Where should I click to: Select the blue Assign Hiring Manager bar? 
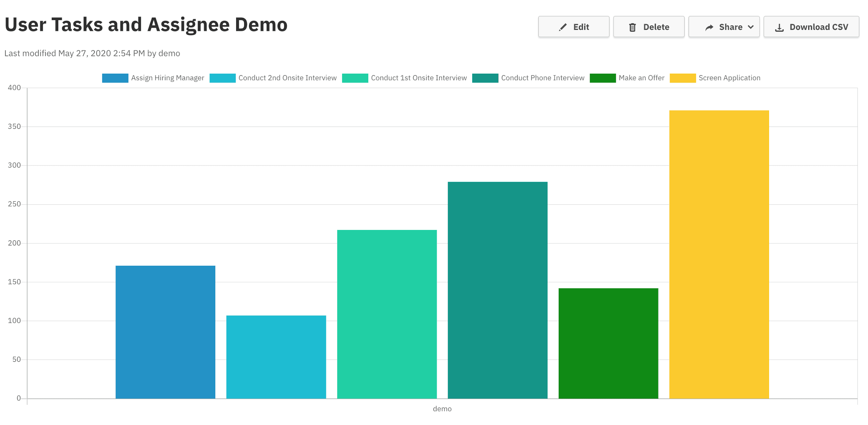165,332
